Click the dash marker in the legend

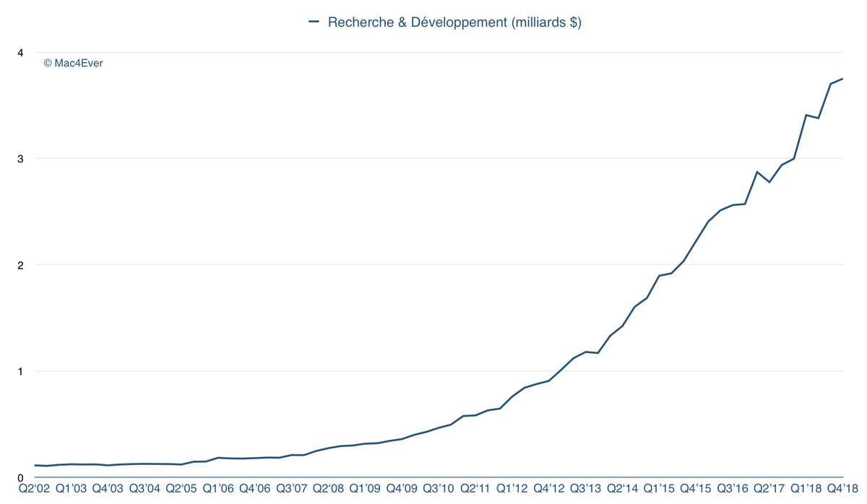(314, 22)
